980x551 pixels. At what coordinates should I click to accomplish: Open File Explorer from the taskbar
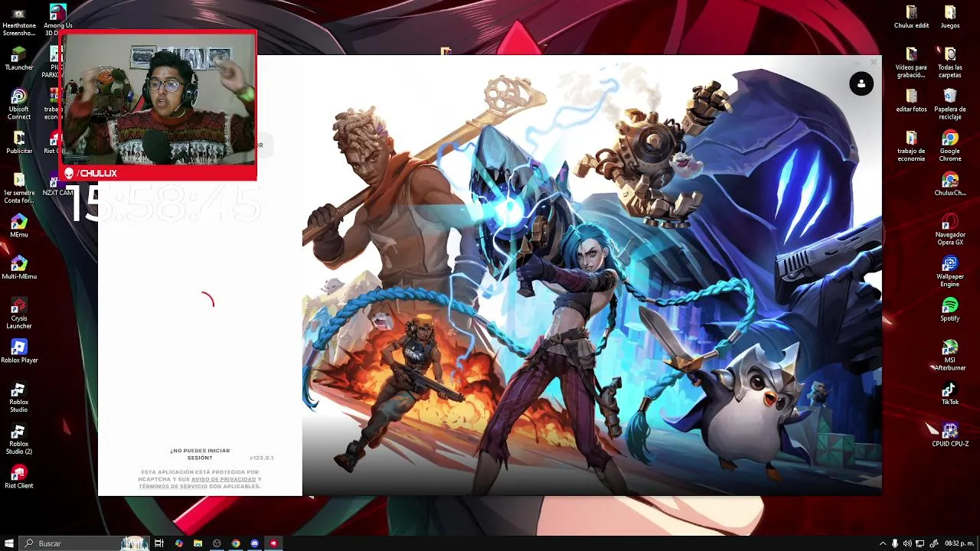click(x=198, y=543)
